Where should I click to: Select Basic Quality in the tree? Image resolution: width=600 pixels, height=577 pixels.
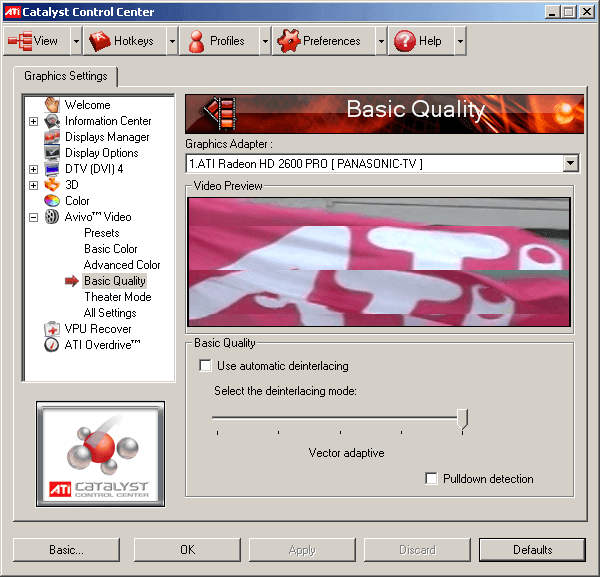[115, 281]
